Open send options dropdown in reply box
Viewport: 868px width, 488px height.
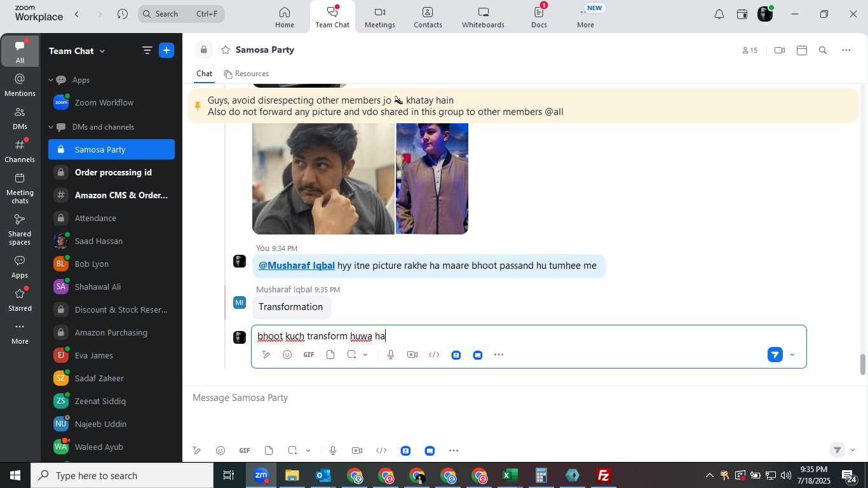pos(792,355)
